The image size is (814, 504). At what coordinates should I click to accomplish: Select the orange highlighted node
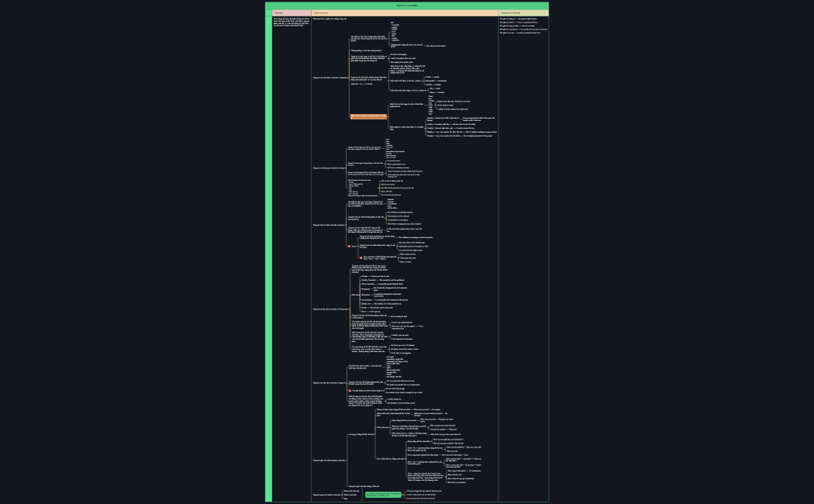[368, 116]
